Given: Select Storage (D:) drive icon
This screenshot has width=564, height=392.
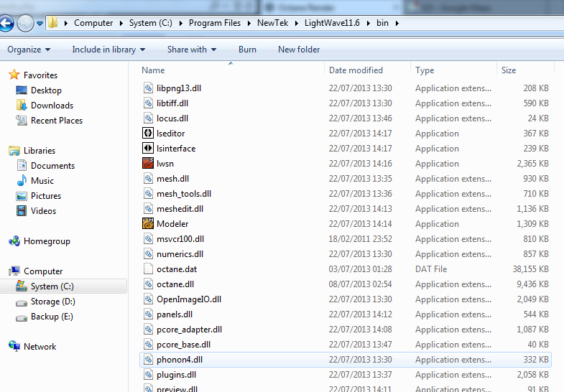Looking at the screenshot, I should 22,302.
